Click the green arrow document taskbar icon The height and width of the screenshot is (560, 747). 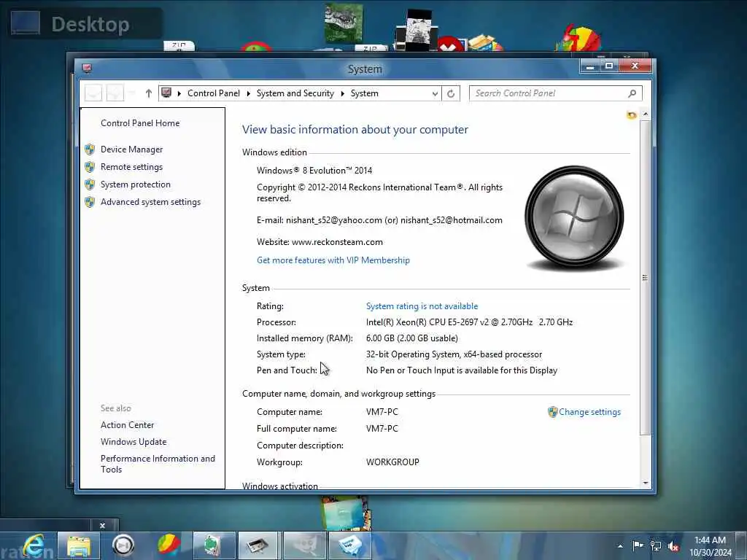[213, 545]
